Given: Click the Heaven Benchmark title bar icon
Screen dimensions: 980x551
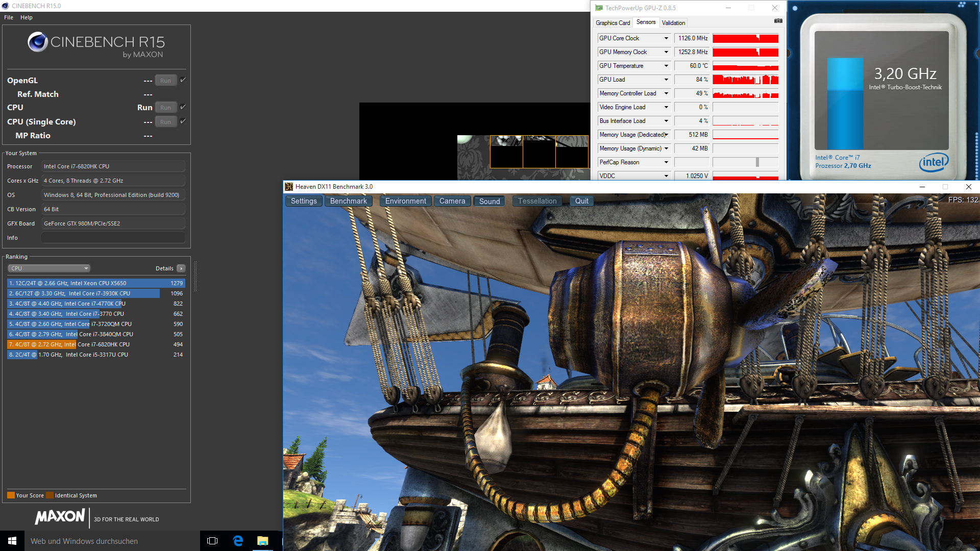Looking at the screenshot, I should [289, 187].
